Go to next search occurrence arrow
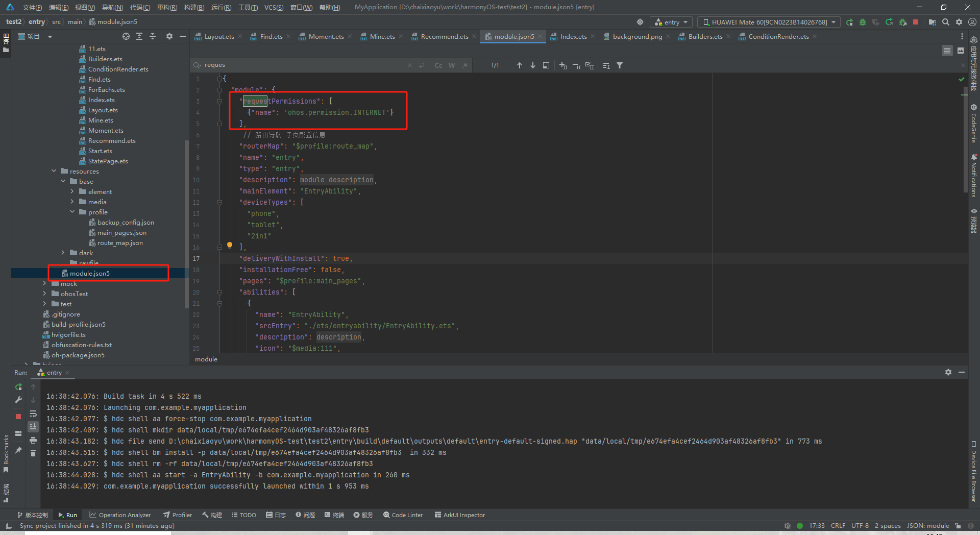The height and width of the screenshot is (535, 980). [533, 65]
